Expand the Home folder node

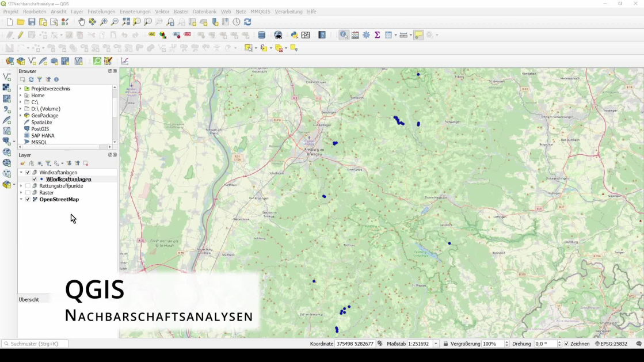(21, 96)
